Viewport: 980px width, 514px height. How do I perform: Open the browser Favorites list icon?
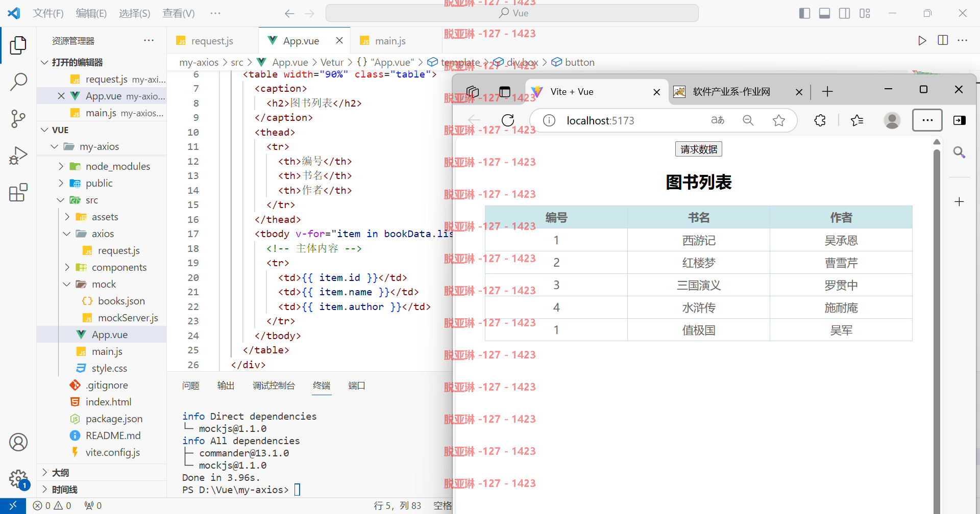click(857, 120)
